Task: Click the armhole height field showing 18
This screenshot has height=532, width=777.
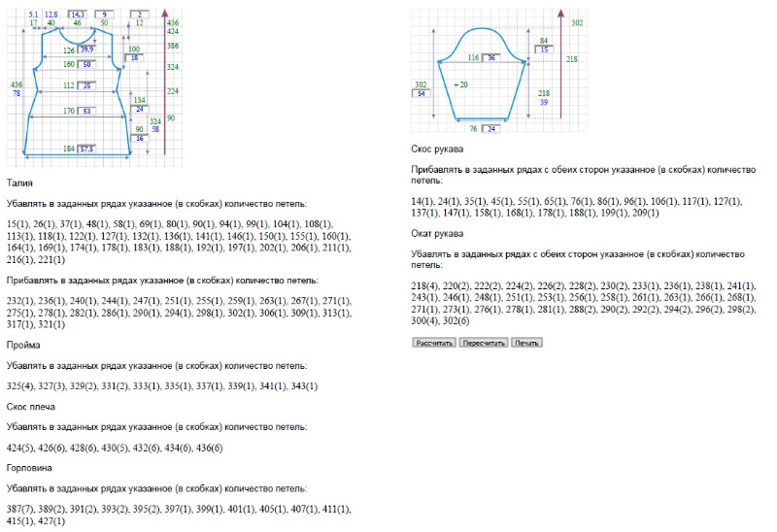Action: coord(134,57)
